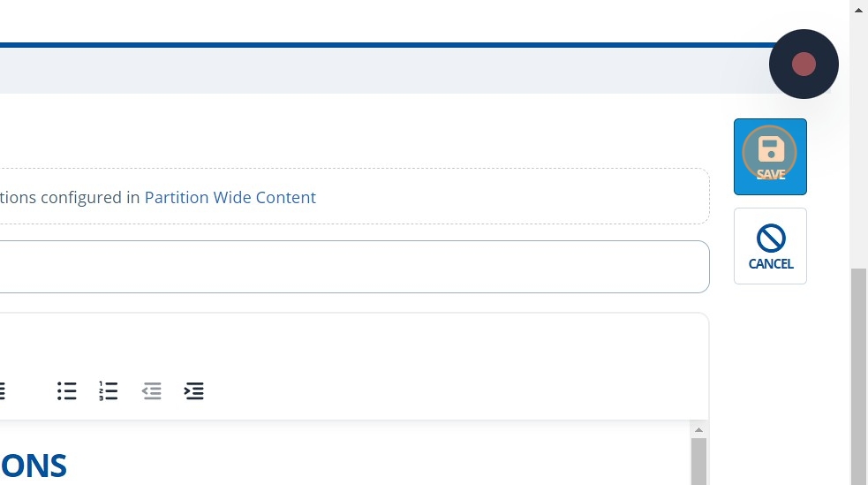Click the dark round record button

tap(804, 64)
